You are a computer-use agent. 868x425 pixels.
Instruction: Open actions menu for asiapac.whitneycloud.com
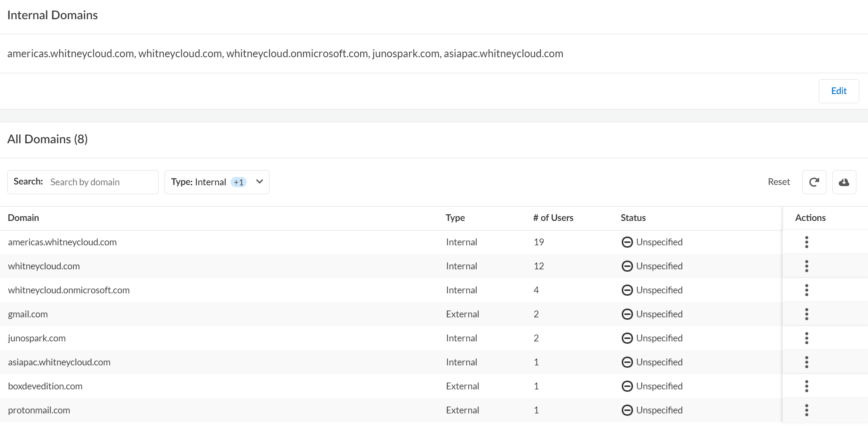[x=806, y=362]
